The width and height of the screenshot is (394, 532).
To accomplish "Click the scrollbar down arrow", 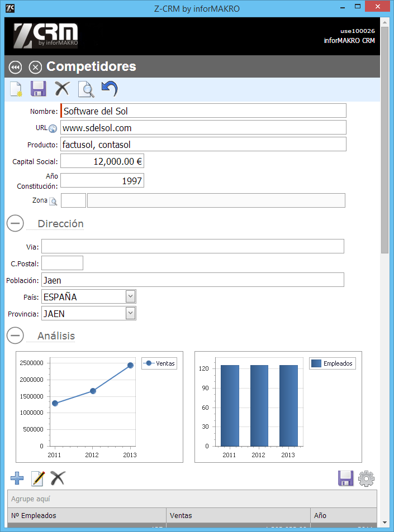I will (x=385, y=523).
